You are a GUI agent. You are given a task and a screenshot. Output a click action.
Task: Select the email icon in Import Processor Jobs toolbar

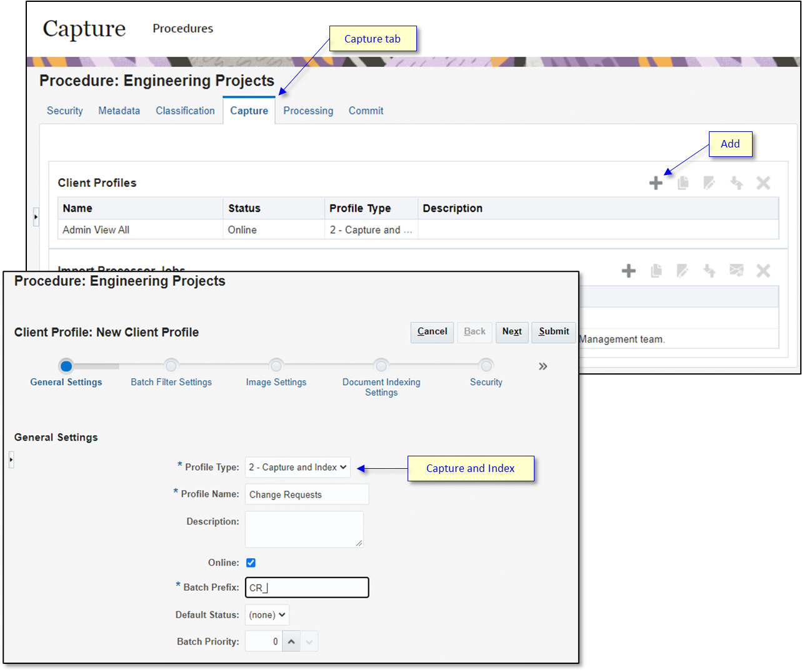736,271
